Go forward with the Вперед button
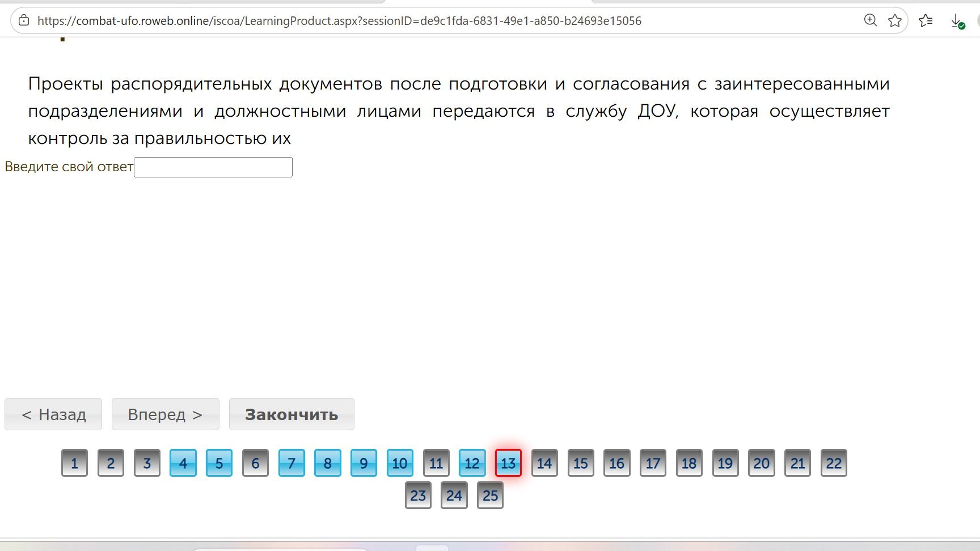Image resolution: width=980 pixels, height=551 pixels. [x=165, y=414]
